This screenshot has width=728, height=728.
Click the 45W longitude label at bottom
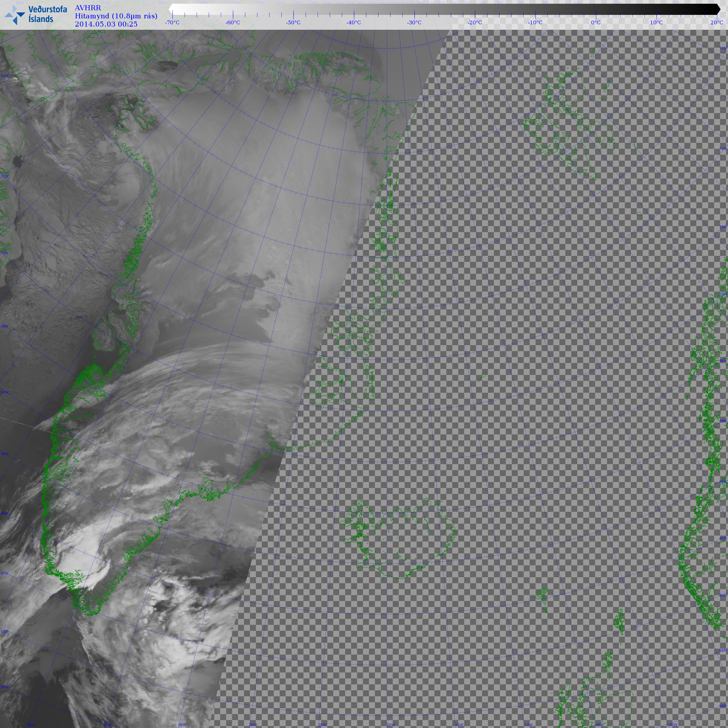coord(31,725)
